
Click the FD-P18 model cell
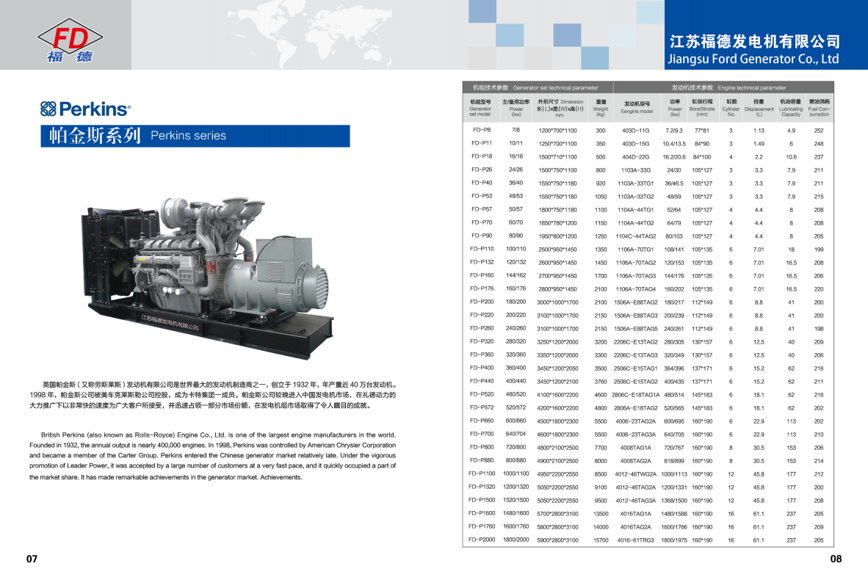(x=482, y=156)
